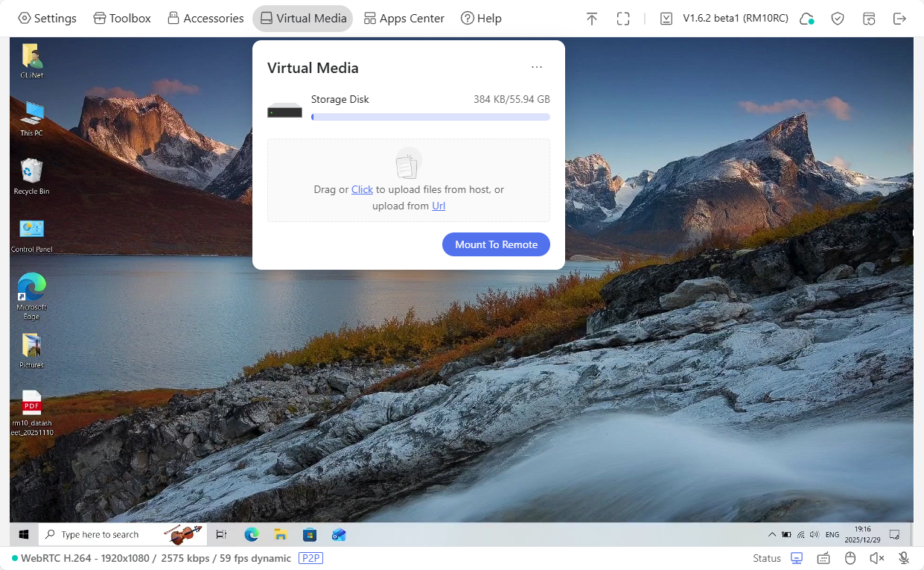Click the cloud connection icon
Screen dimensions: 924x570
click(806, 18)
